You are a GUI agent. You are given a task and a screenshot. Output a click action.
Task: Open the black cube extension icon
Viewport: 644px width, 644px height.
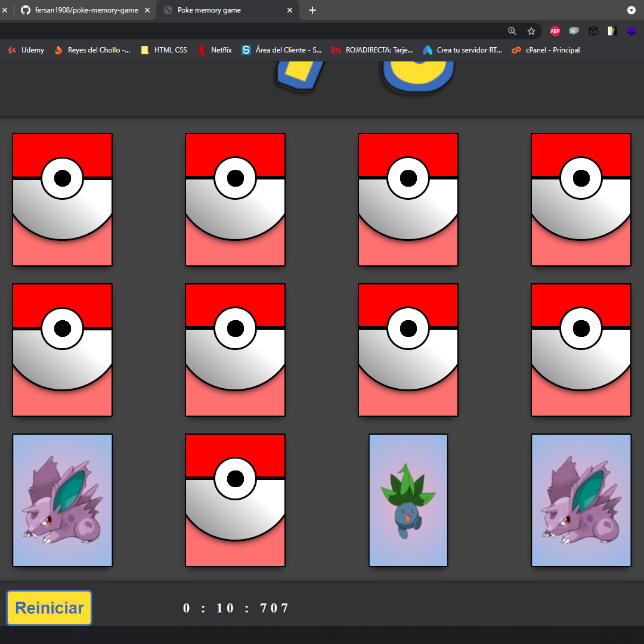click(593, 31)
